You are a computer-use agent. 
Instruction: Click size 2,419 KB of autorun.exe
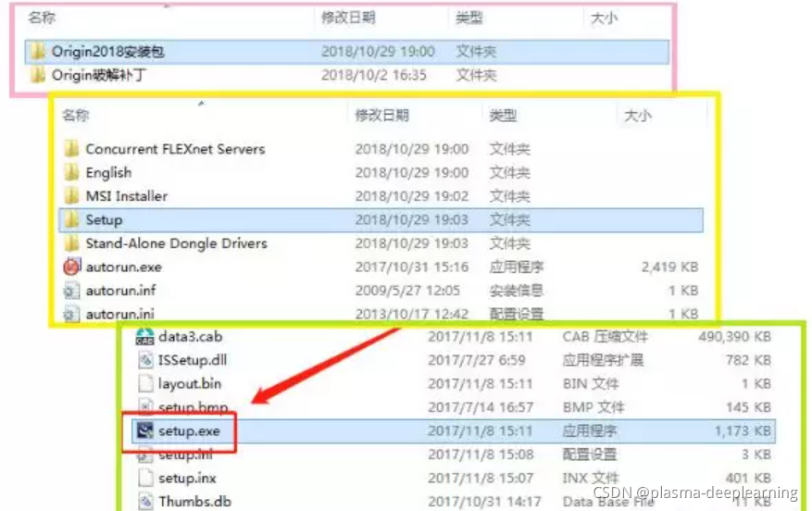(669, 267)
